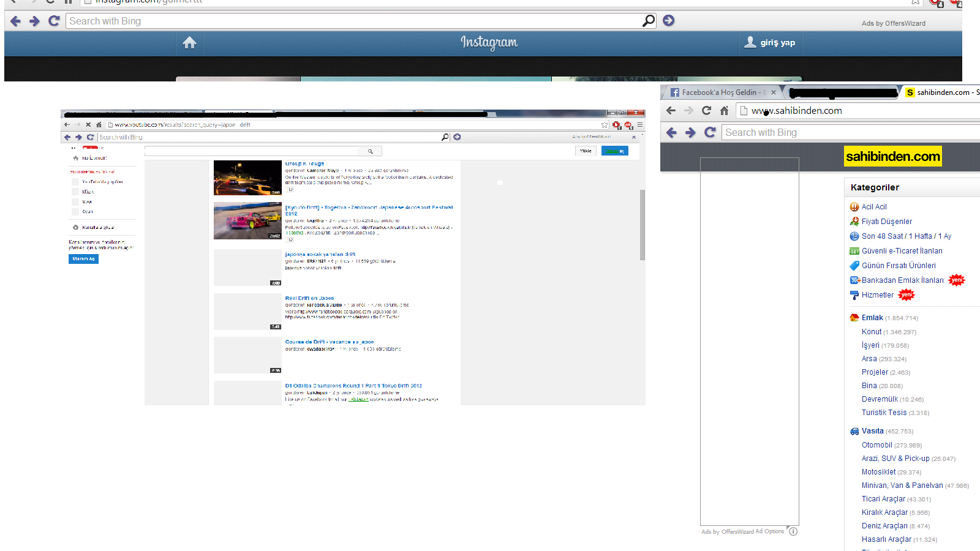Click stop loading X in YouTube window
980x551 pixels.
(88, 124)
